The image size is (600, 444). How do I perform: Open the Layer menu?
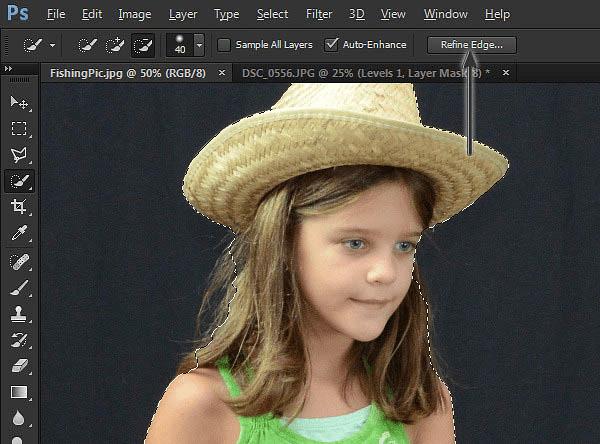pos(183,15)
